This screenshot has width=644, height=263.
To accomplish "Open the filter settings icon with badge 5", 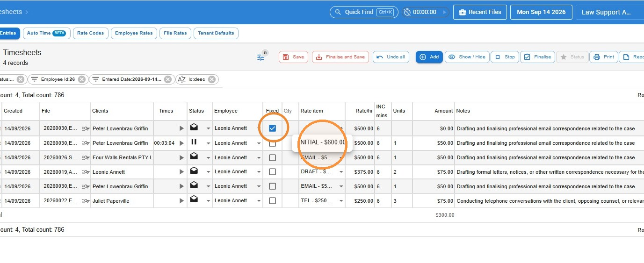I will click(x=261, y=57).
